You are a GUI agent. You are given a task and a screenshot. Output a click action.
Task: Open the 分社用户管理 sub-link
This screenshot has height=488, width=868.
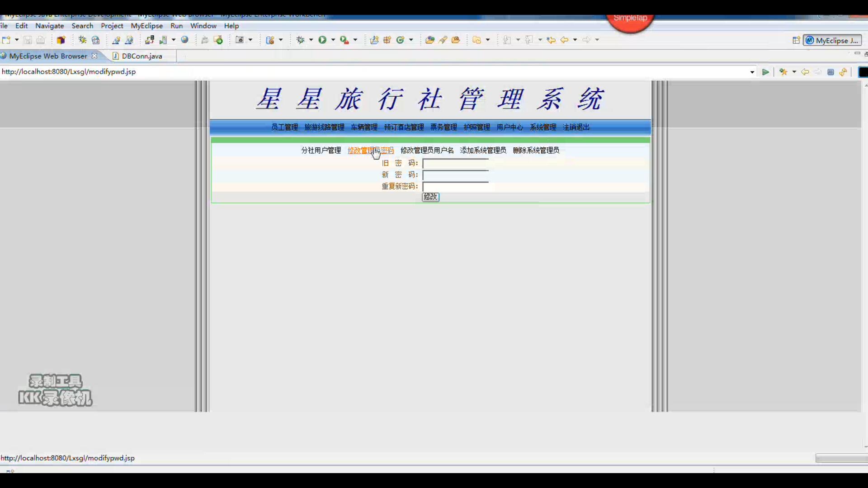coord(321,150)
